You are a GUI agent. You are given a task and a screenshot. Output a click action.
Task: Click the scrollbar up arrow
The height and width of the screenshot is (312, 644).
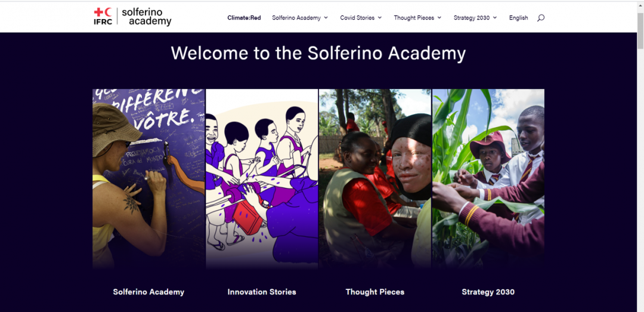[640, 4]
